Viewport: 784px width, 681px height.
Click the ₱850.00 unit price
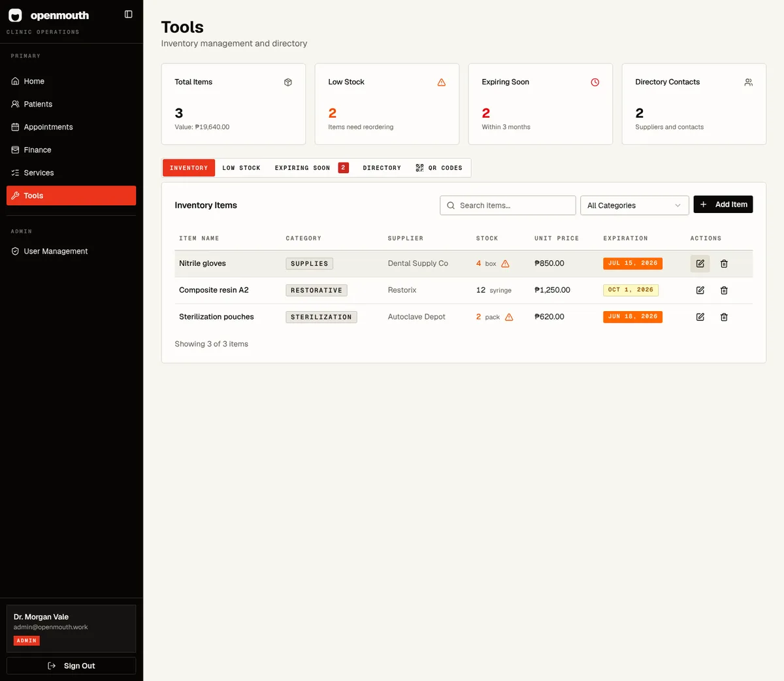(x=549, y=263)
